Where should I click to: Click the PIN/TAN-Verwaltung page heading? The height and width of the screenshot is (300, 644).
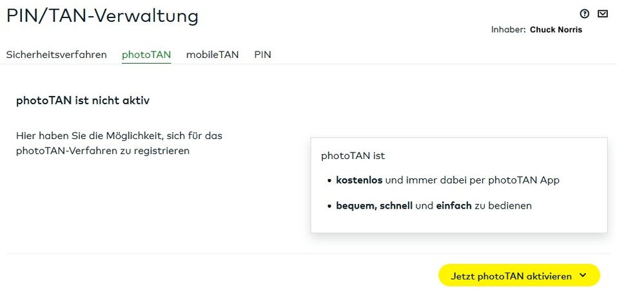pos(102,15)
